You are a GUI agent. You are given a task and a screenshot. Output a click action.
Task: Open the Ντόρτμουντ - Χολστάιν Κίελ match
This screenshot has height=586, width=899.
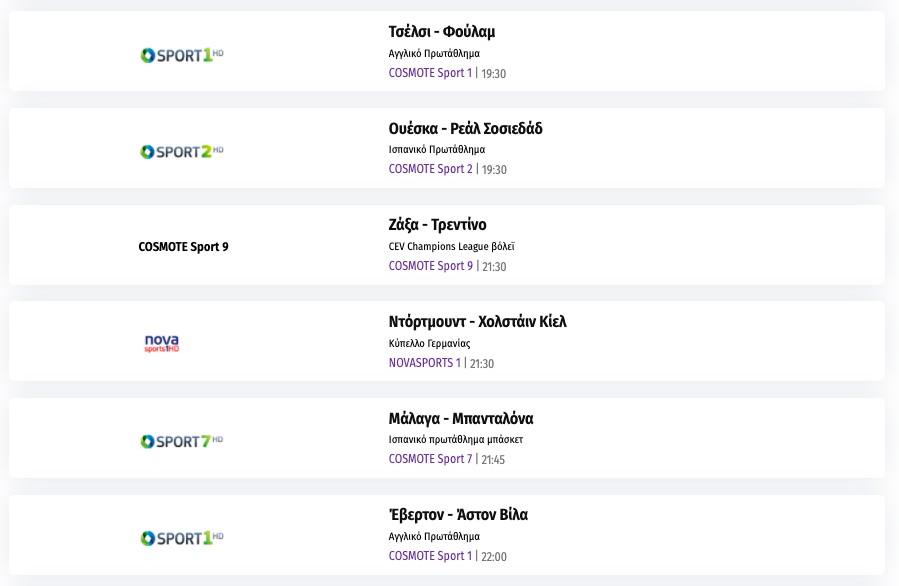[x=477, y=322]
